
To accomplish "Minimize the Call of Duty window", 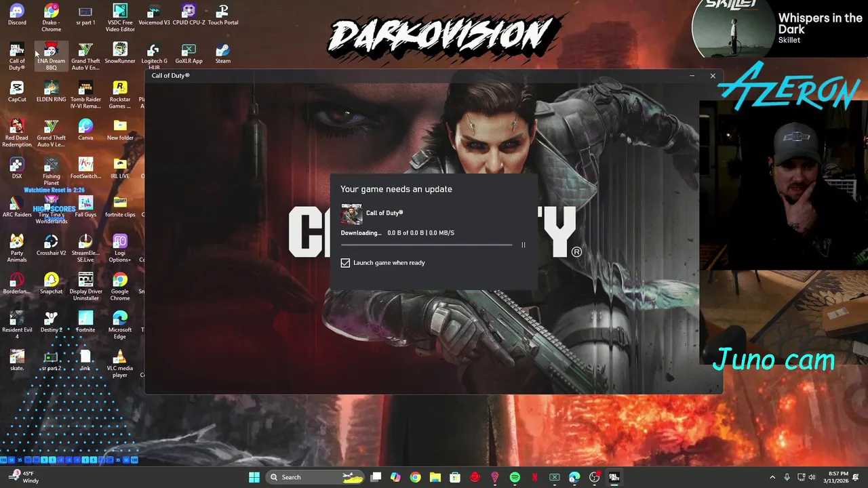I will pos(692,76).
